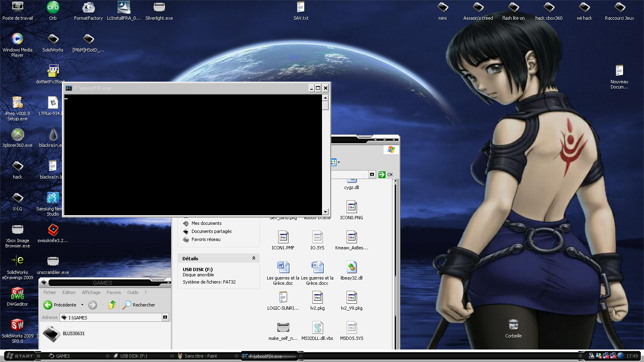Open hack xbox360 desktop folder
This screenshot has width=644, height=362.
[549, 10]
